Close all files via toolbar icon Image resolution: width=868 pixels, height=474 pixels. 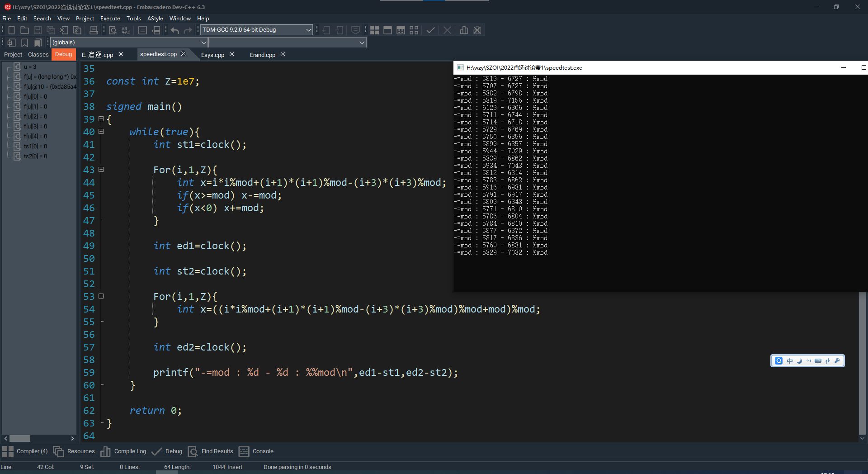[77, 30]
